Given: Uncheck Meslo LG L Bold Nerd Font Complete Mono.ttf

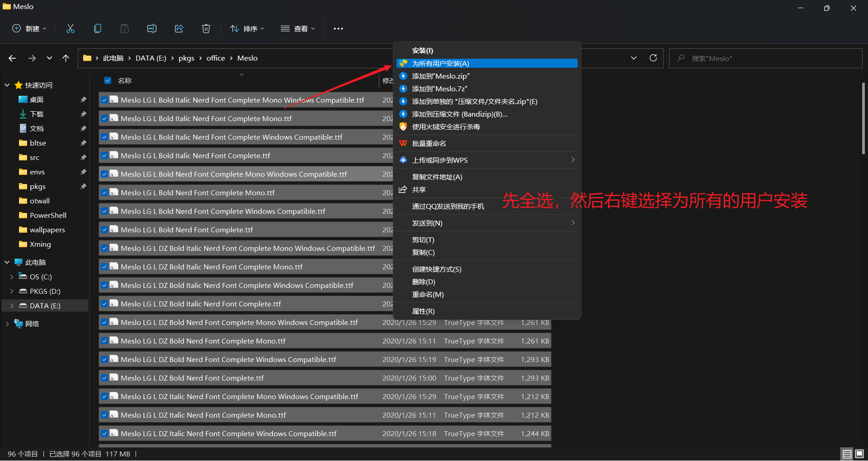Looking at the screenshot, I should pyautogui.click(x=104, y=192).
